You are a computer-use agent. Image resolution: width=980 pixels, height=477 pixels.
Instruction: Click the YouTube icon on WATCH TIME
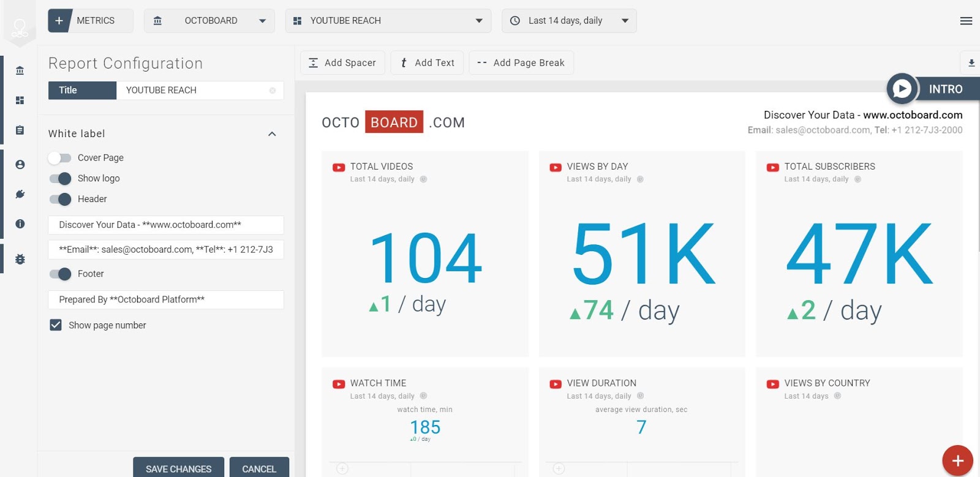(339, 384)
